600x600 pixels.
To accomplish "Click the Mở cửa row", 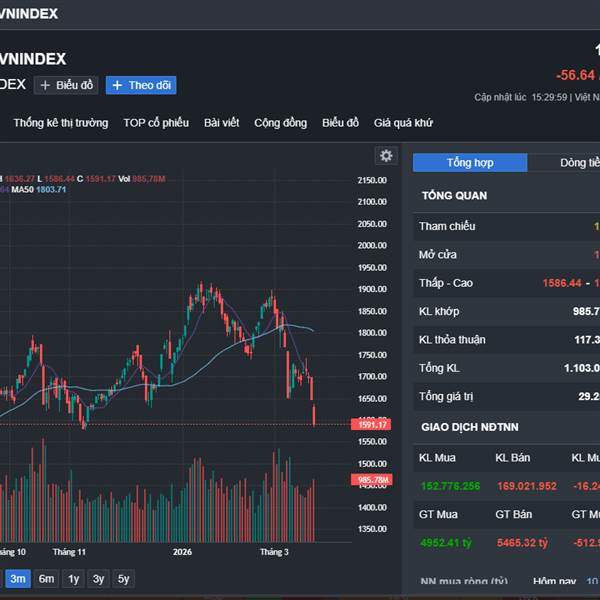I will [x=507, y=255].
